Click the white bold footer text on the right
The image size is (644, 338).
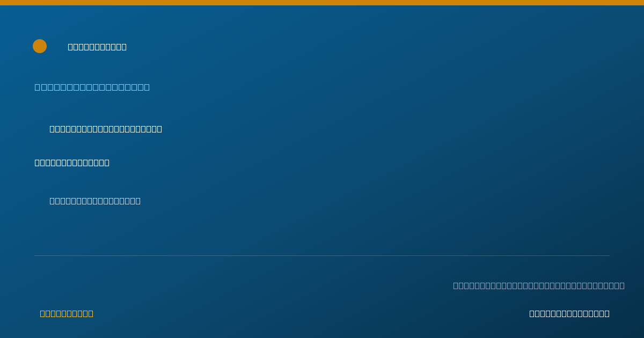[x=569, y=313]
